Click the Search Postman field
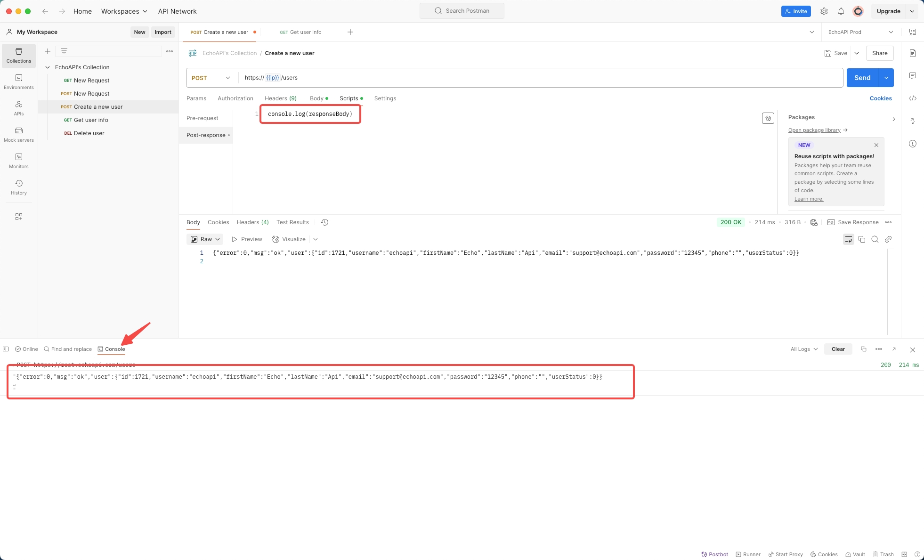The image size is (924, 560). [x=462, y=11]
